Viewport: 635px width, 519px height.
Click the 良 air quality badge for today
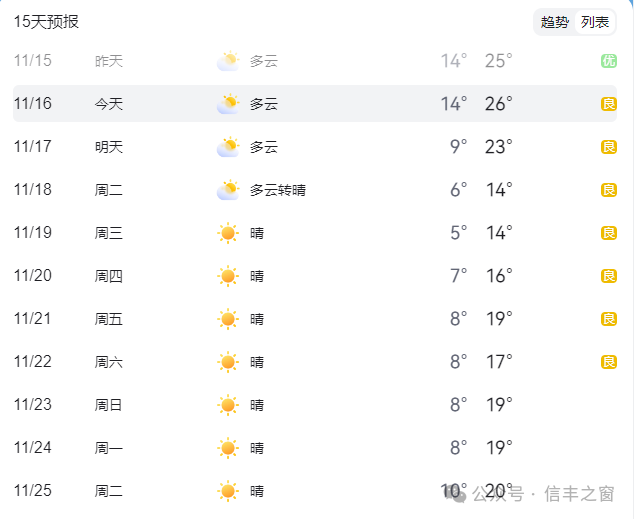tap(608, 104)
